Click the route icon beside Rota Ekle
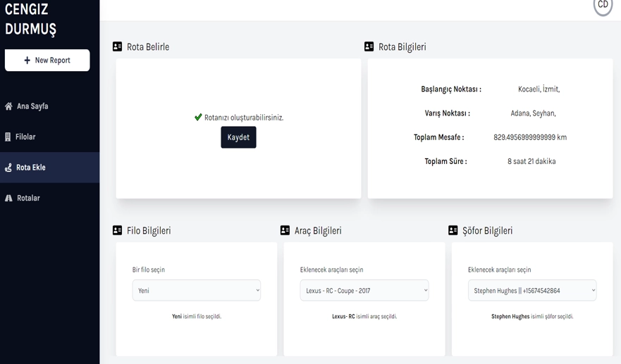The height and width of the screenshot is (364, 621). (x=8, y=168)
